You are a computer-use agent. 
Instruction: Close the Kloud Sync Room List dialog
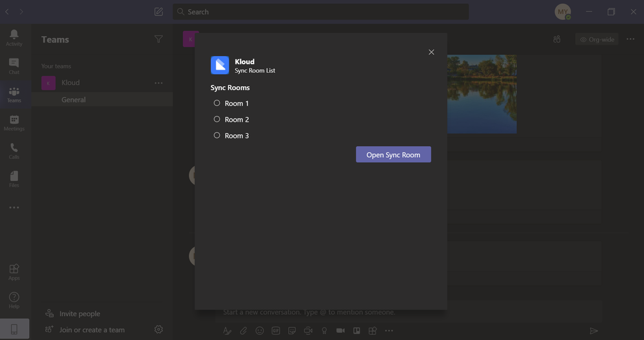pos(431,52)
